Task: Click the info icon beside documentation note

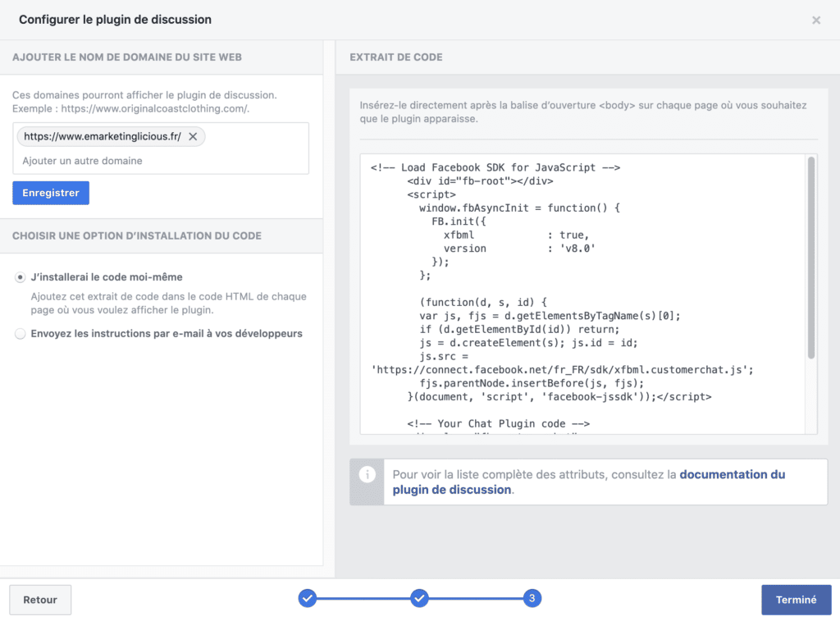Action: click(x=367, y=475)
